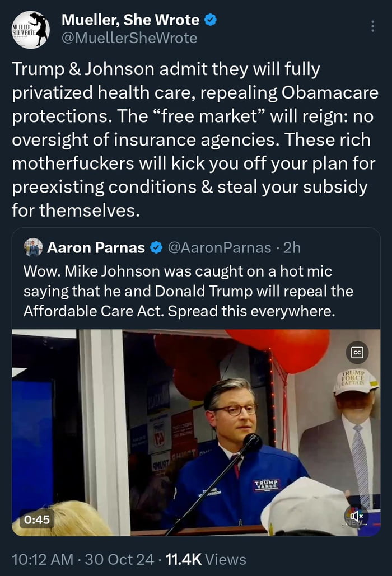Open the quoted tweet's hot mic text
Screen dimensions: 392x576
tap(188, 291)
